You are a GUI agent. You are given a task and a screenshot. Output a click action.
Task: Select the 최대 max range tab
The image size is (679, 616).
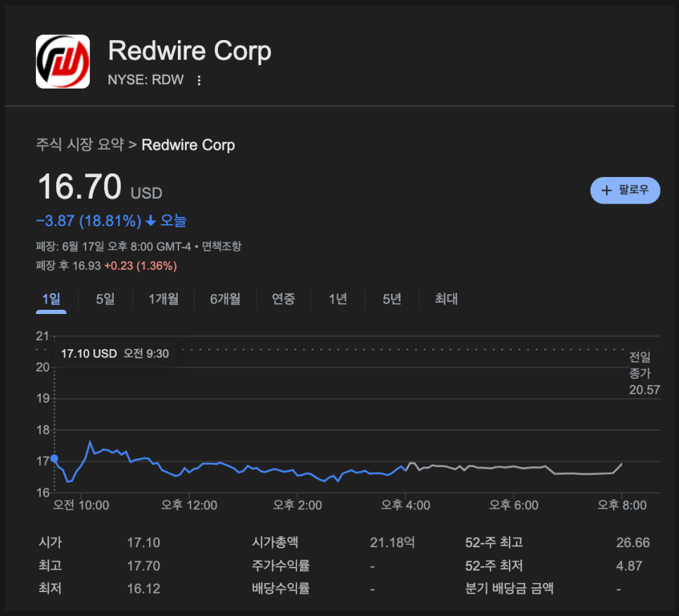[x=446, y=299]
